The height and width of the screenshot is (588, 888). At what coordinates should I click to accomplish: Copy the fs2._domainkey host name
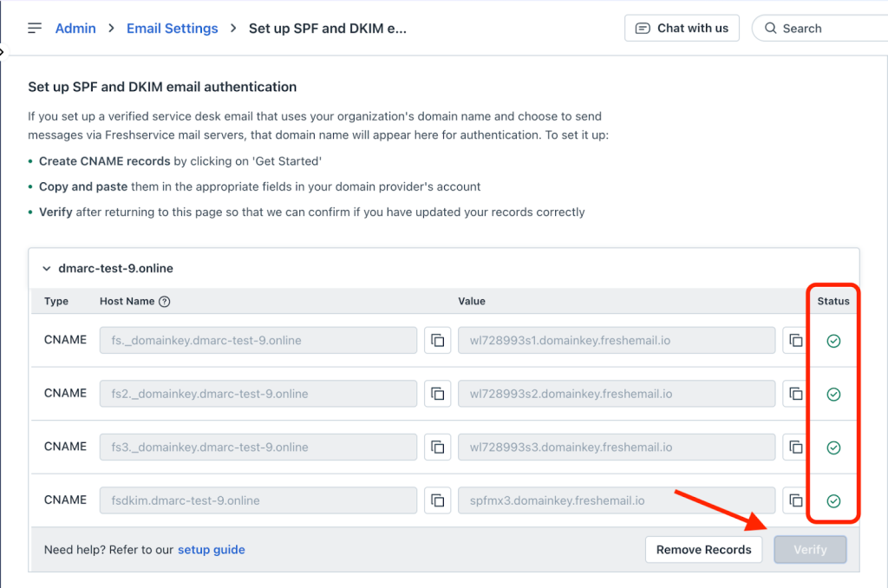[x=438, y=394]
